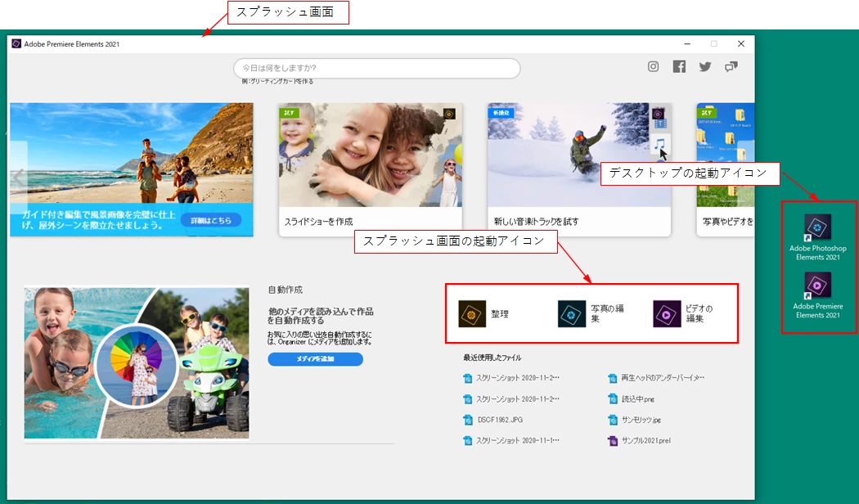Open recent file サンプル2021.prel
859x504 pixels.
(x=639, y=440)
